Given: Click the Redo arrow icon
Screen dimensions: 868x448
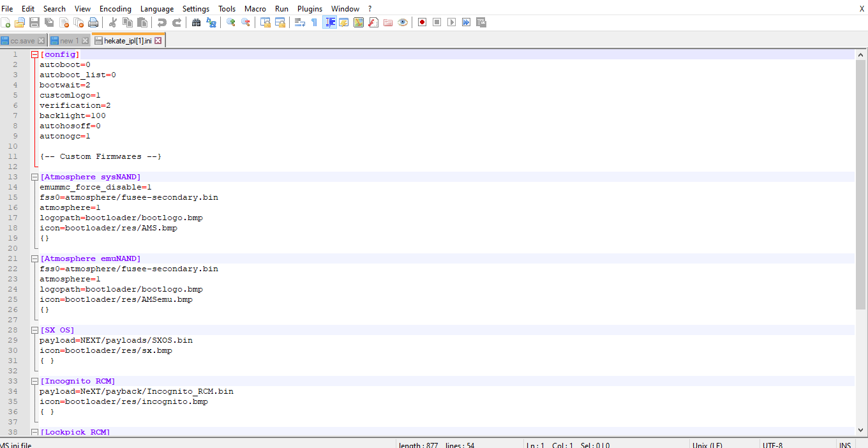Looking at the screenshot, I should 177,22.
